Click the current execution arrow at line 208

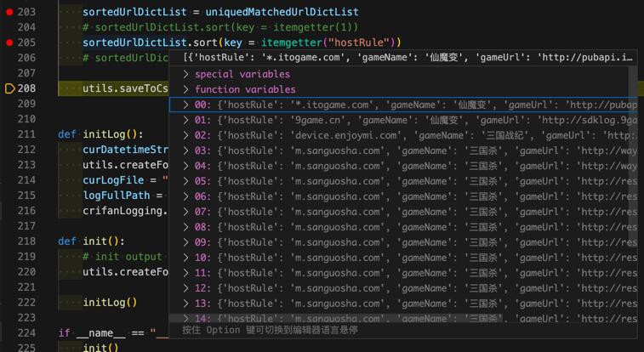coord(9,88)
